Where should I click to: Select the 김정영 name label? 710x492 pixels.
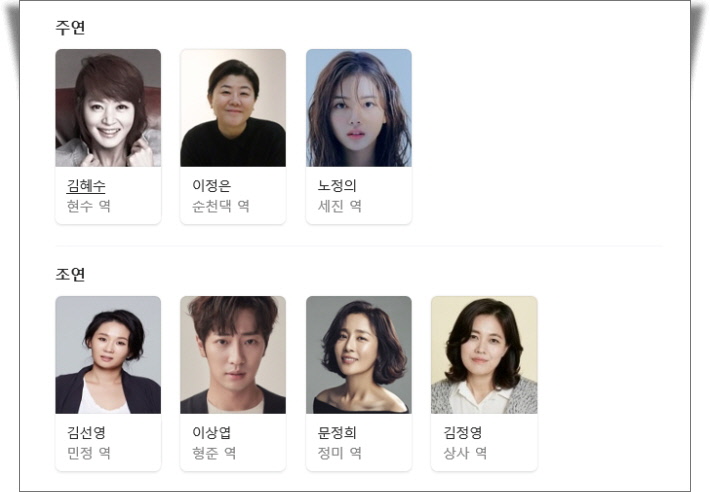[x=462, y=433]
